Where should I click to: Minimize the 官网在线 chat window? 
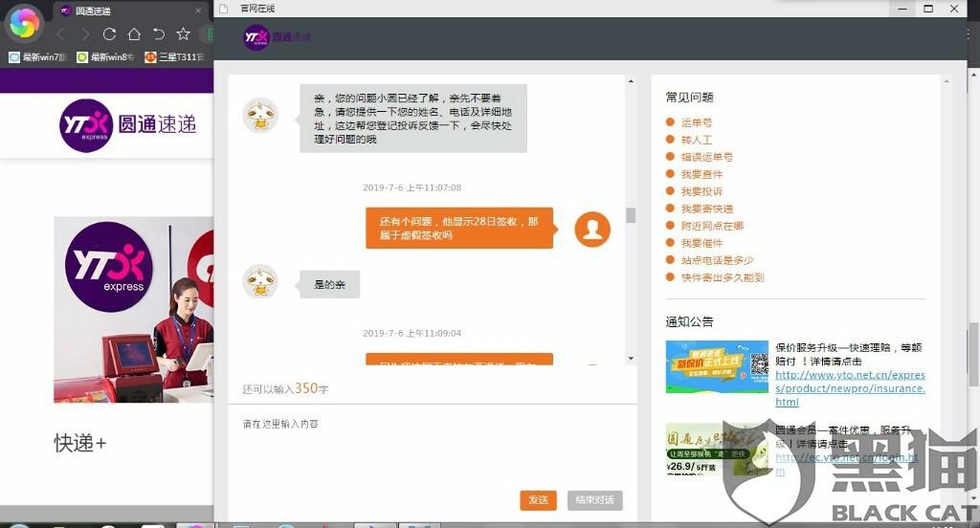tap(902, 9)
